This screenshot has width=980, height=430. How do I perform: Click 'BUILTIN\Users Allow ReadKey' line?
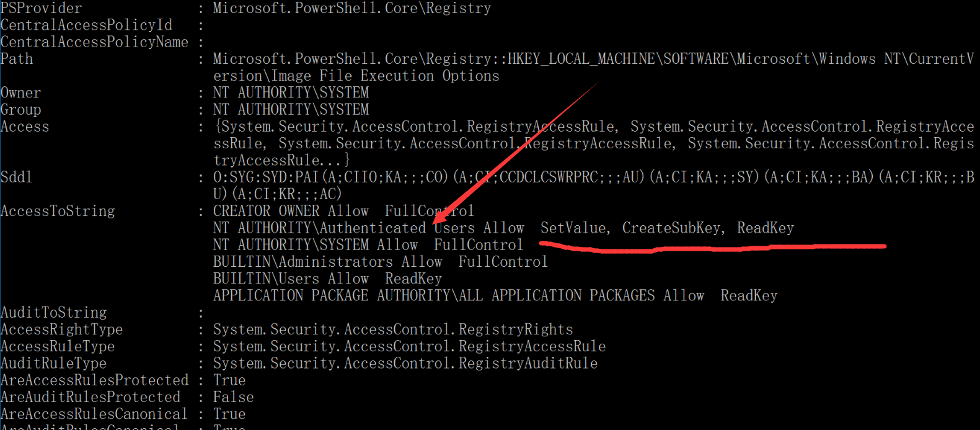[x=327, y=279]
